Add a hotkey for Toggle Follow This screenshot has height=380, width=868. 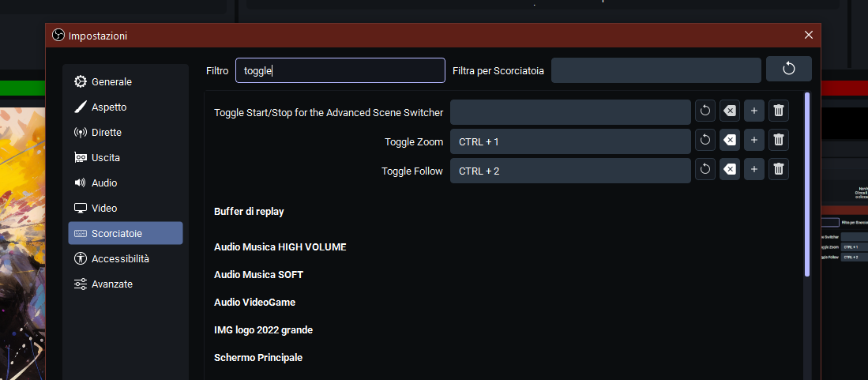[x=754, y=170]
